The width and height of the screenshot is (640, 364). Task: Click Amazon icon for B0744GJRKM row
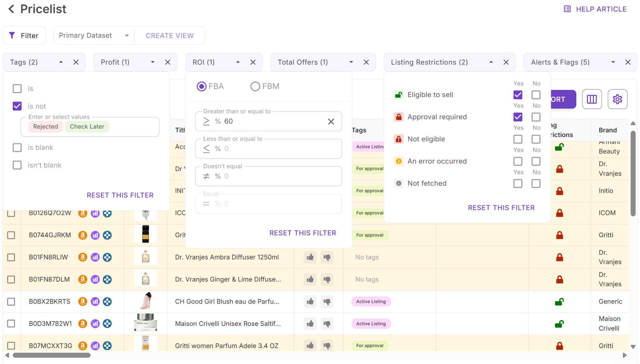(x=82, y=235)
